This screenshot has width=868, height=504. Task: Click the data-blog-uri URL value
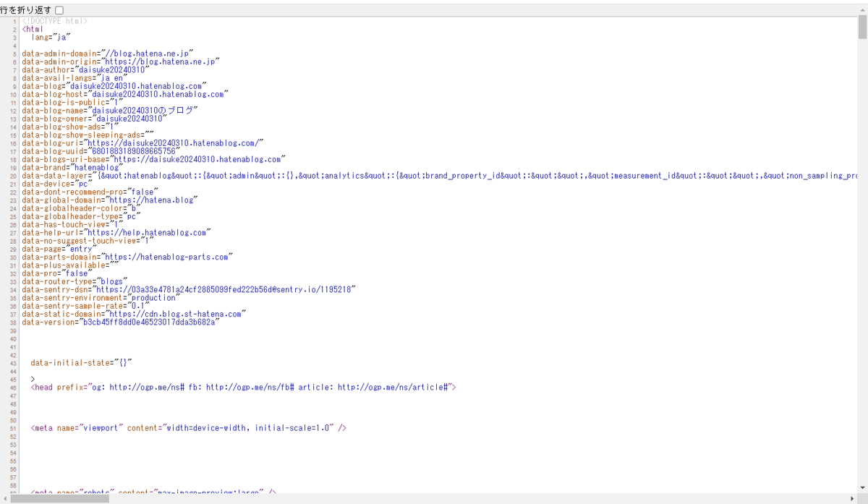(x=175, y=142)
